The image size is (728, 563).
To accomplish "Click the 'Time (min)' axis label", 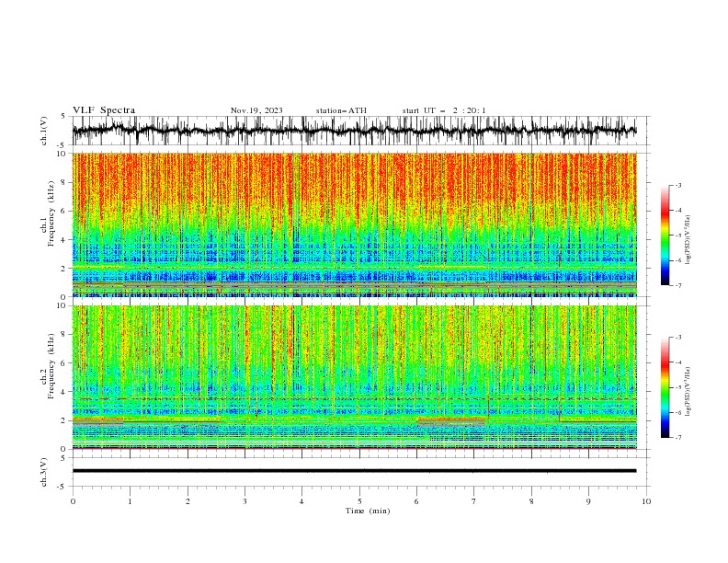I will coord(368,511).
